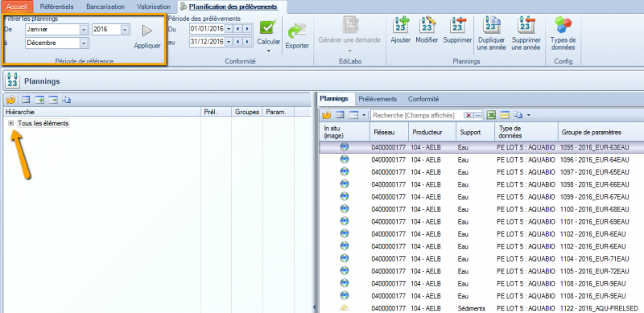Viewport: 644px width, 313px height.
Task: Open the Référentiels ribbon tab
Action: click(57, 6)
